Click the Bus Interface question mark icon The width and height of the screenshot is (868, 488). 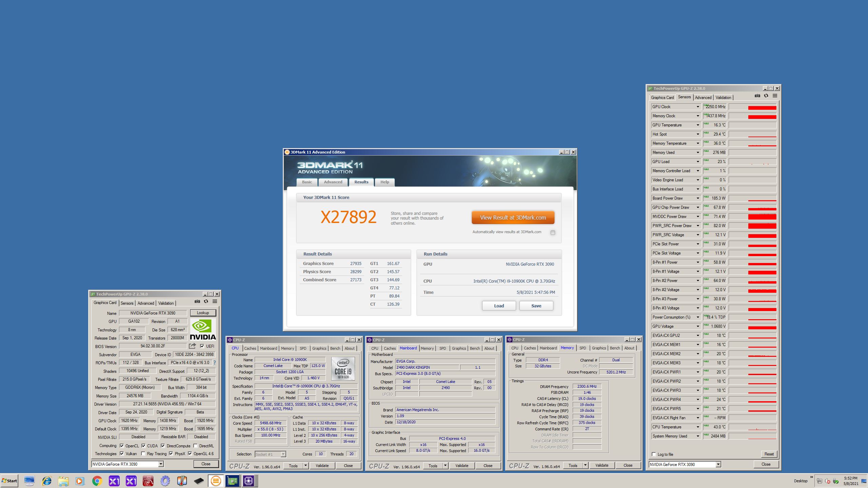214,363
